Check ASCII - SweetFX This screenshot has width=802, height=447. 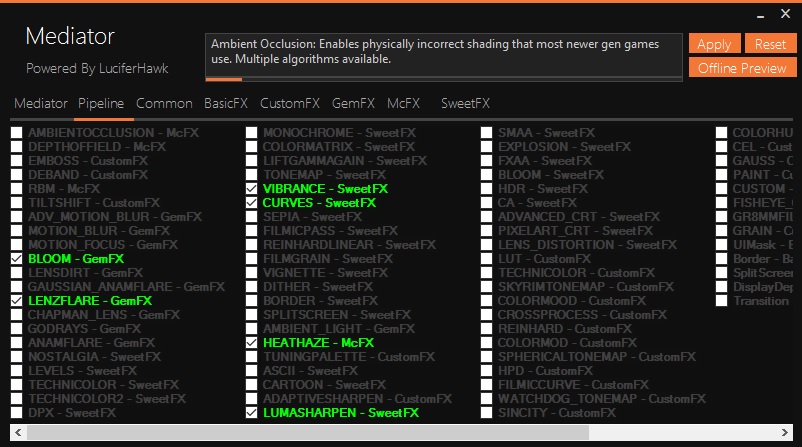click(252, 371)
